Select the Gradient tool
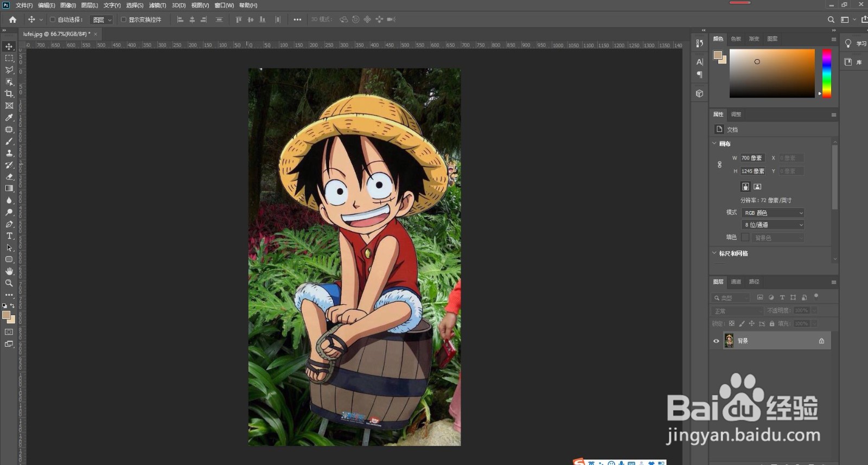 coord(9,188)
